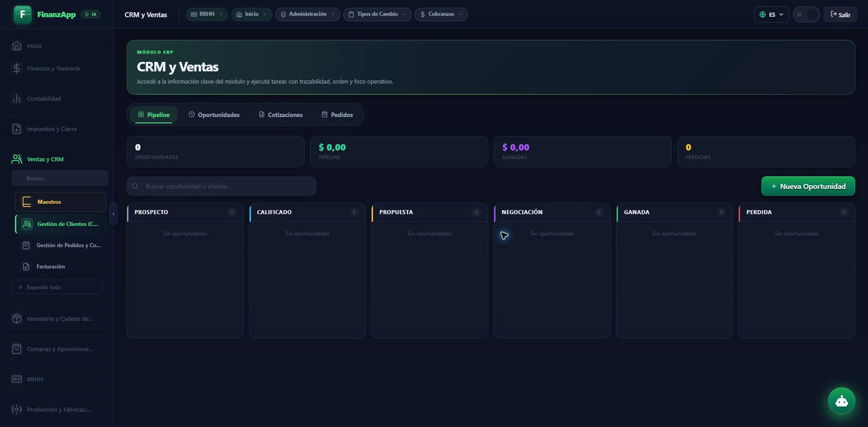
Task: Click the Gestión de Pedidos bag icon
Action: pyautogui.click(x=26, y=245)
